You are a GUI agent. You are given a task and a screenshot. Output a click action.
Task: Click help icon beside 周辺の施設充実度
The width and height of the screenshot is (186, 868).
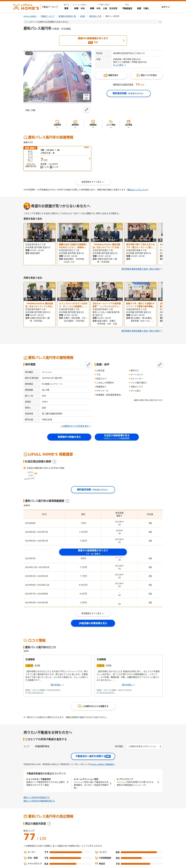coord(49,824)
